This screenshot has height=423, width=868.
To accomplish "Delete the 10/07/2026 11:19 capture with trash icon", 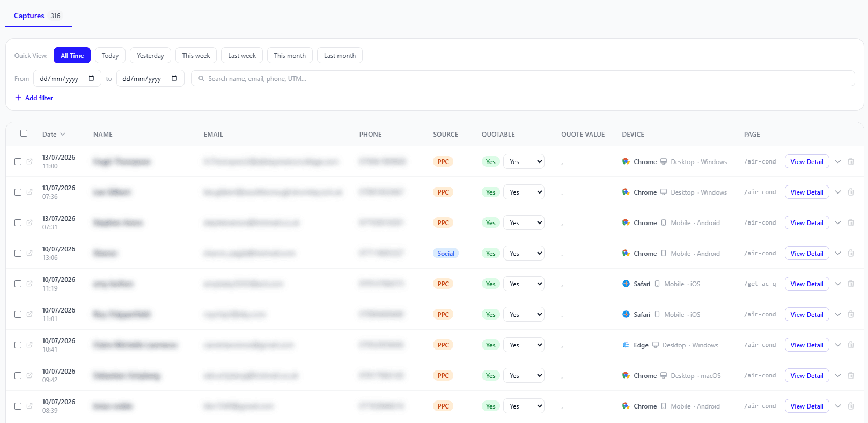I will 851,284.
